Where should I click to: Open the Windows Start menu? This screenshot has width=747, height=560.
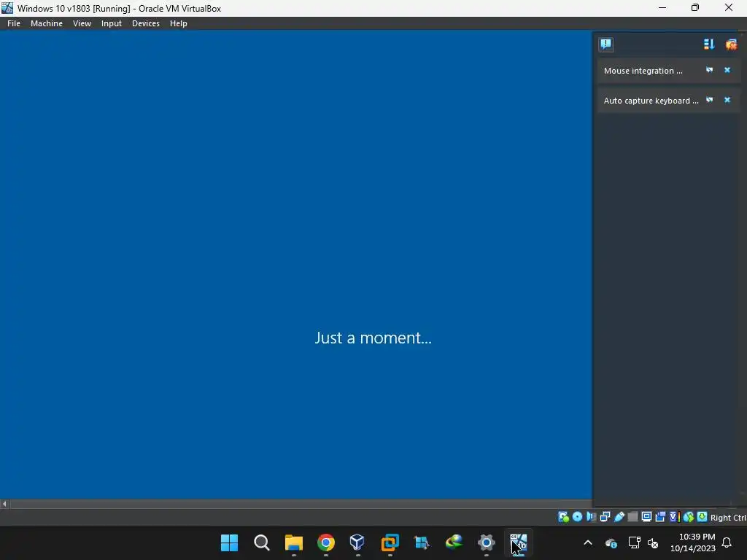coord(229,542)
